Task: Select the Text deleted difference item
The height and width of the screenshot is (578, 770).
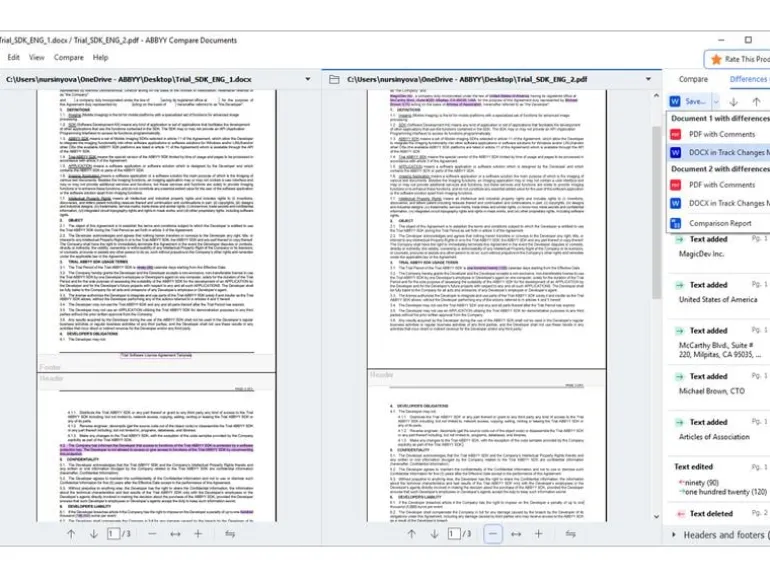Action: [718, 514]
